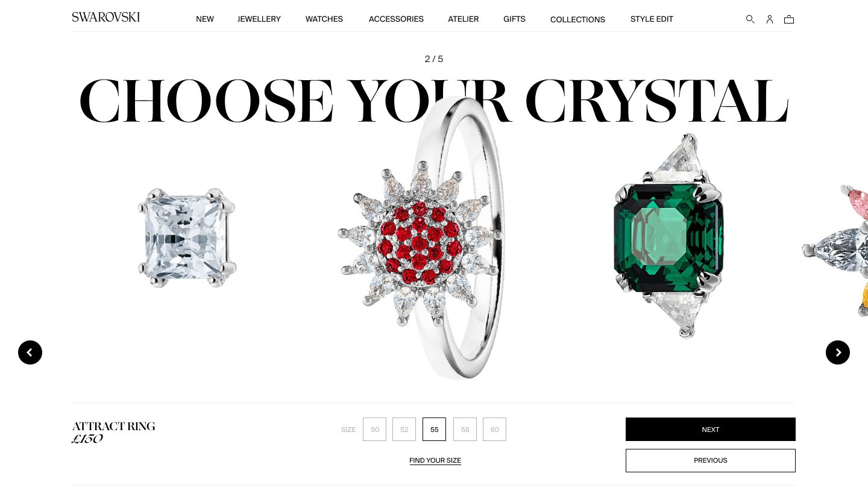868x488 pixels.
Task: Click the black Next button
Action: 711,430
